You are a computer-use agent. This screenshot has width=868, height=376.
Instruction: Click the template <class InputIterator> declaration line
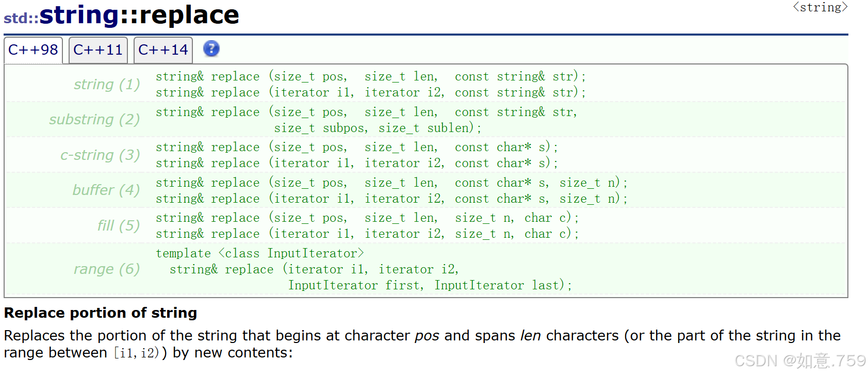260,253
